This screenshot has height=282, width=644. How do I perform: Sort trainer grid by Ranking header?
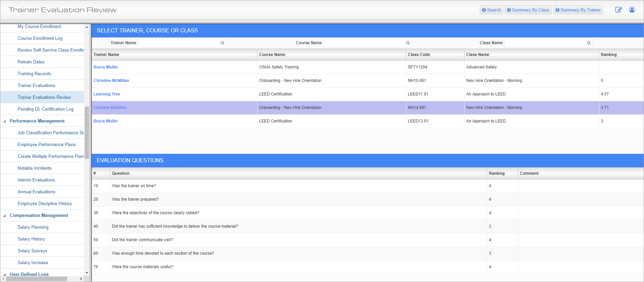[621, 55]
